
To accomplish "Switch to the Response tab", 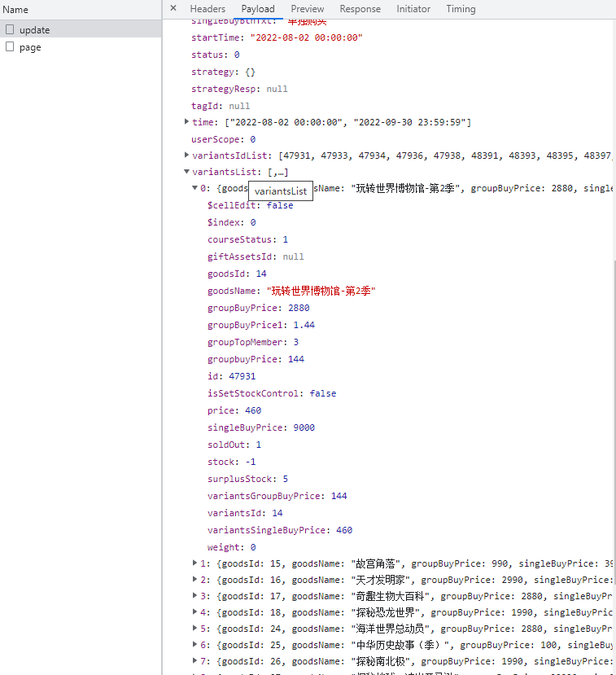I will coord(360,9).
